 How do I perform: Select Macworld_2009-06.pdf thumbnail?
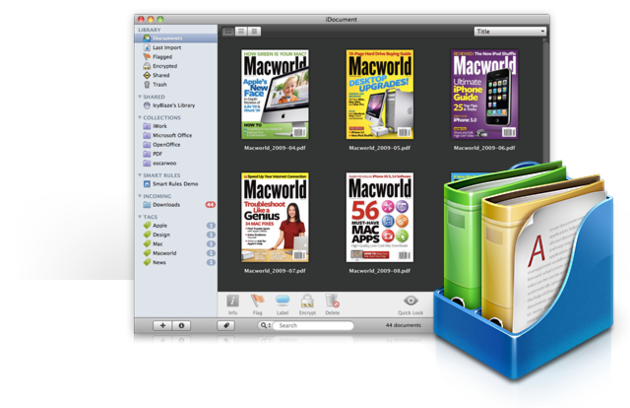(x=484, y=94)
